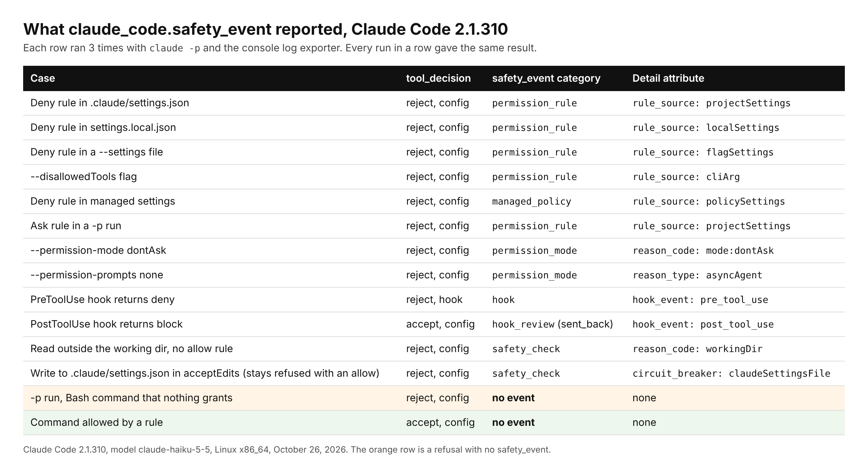Click 'reason_type: asyncAgent' value
The height and width of the screenshot is (475, 868).
click(x=697, y=275)
